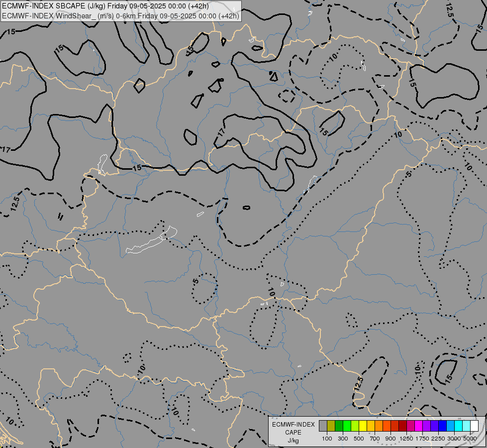This screenshot has width=487, height=448.
Task: Click the 900 value under the legend
Action: point(390,439)
